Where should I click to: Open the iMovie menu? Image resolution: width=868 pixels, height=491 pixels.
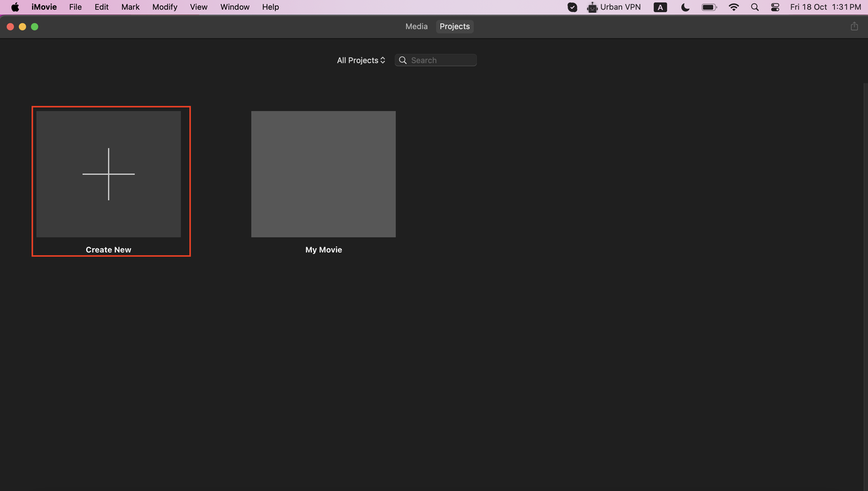click(44, 7)
